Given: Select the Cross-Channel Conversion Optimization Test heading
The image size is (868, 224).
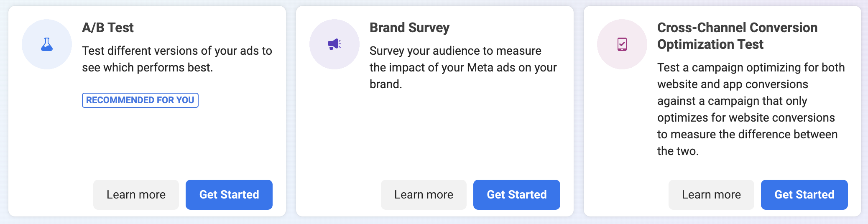Looking at the screenshot, I should [737, 36].
